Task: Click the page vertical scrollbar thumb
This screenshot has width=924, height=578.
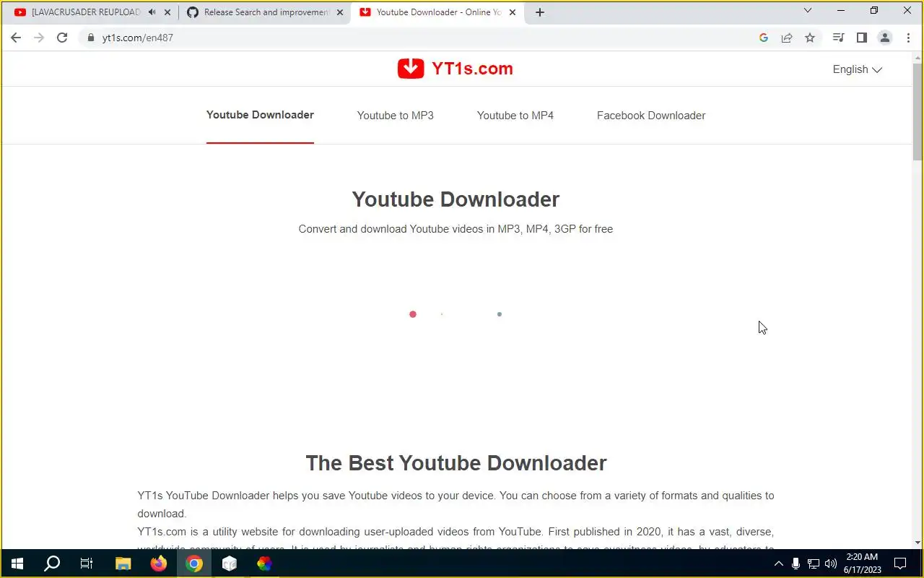Action: click(x=918, y=111)
